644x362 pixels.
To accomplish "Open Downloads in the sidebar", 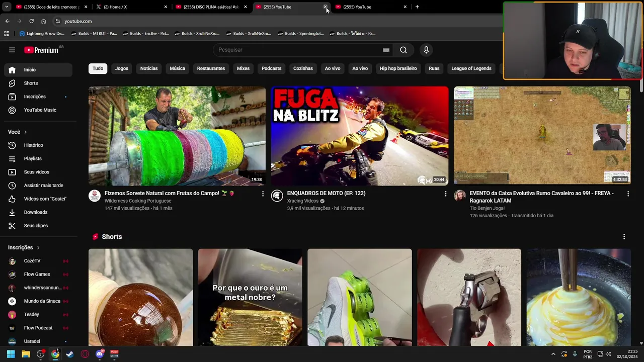I will 38,212.
